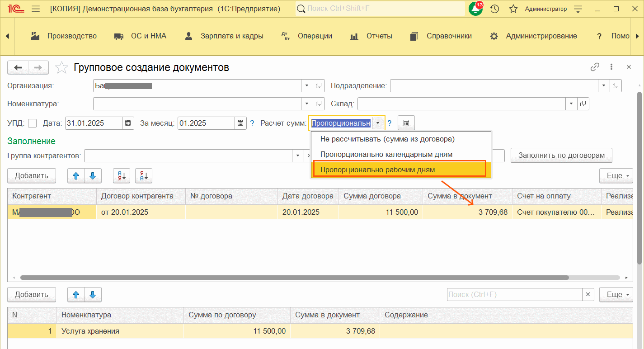This screenshot has width=644, height=349.
Task: Click the calculator icon next to Расчет сумм
Action: (x=406, y=123)
